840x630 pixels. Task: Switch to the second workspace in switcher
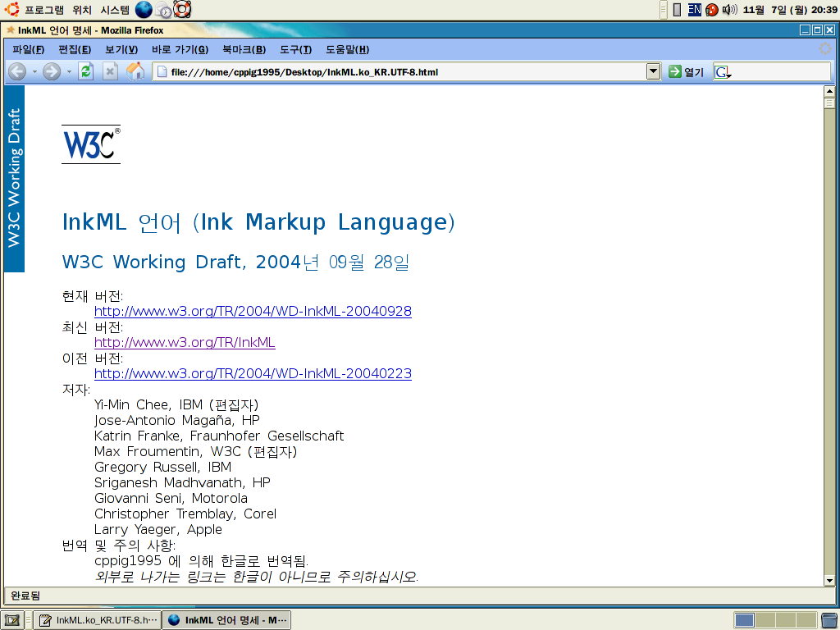tap(765, 620)
